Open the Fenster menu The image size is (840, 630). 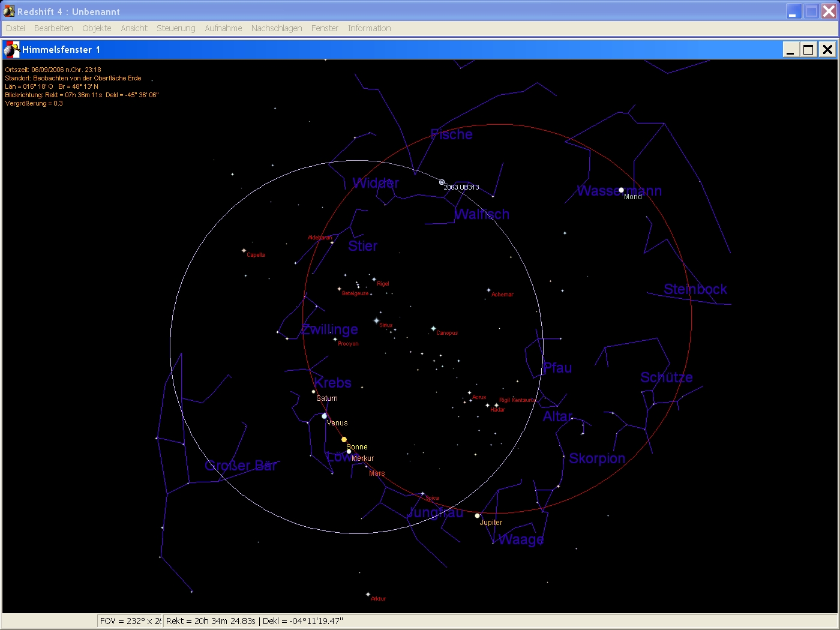click(x=325, y=28)
